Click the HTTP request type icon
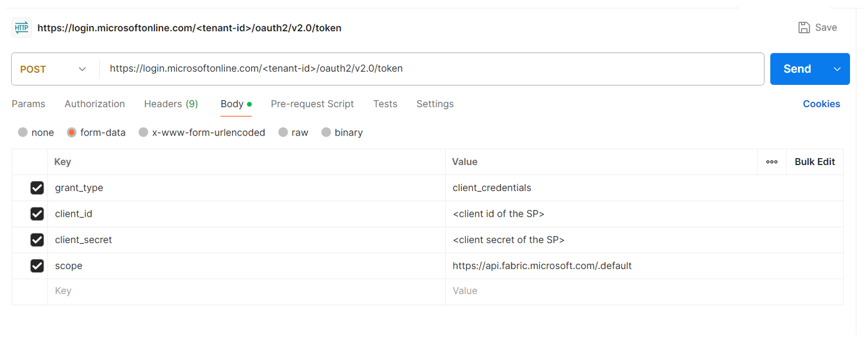This screenshot has width=868, height=347. (x=21, y=27)
